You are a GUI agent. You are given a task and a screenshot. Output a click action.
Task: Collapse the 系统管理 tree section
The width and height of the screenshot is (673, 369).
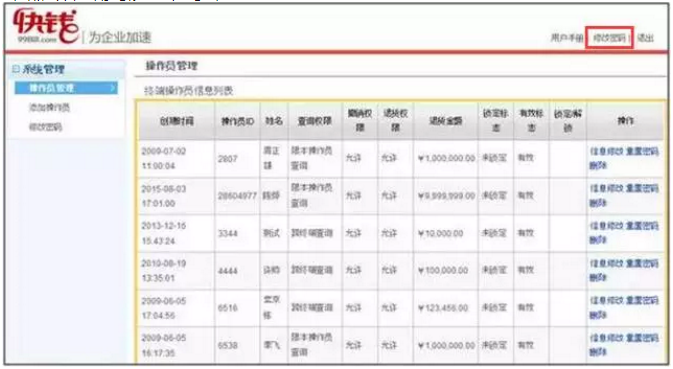pos(16,69)
